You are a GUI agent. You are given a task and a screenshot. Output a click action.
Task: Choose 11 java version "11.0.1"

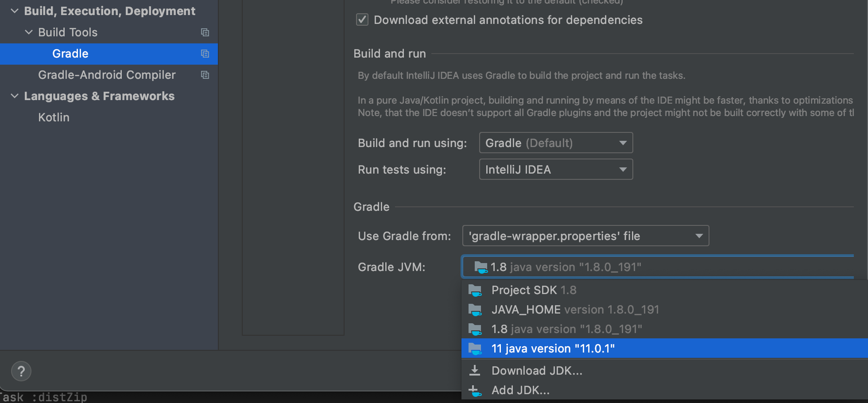(664, 349)
